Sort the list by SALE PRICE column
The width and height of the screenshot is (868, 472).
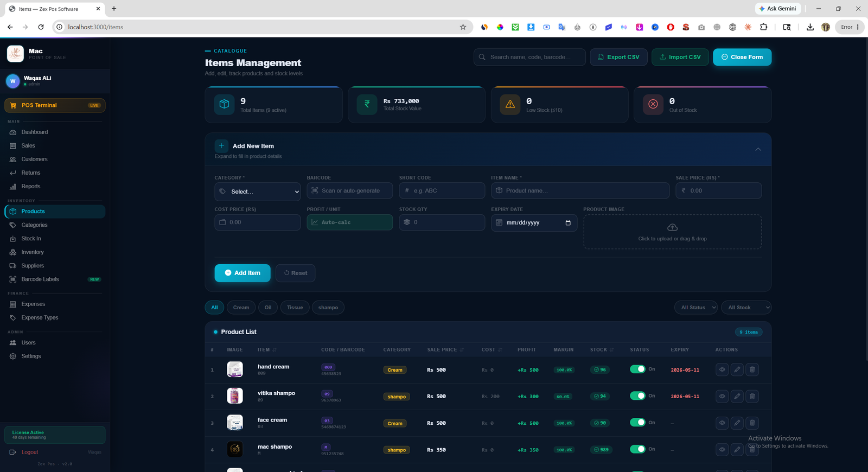tap(445, 350)
